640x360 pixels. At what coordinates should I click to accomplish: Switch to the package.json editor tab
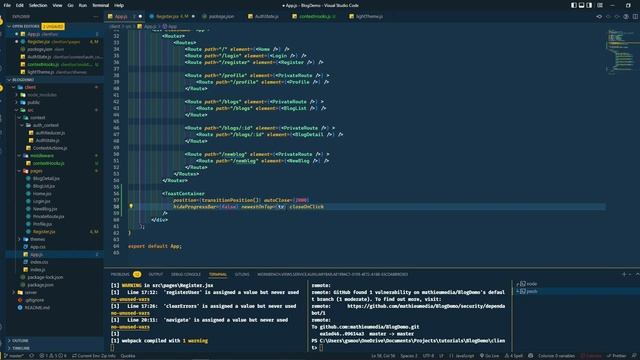221,16
